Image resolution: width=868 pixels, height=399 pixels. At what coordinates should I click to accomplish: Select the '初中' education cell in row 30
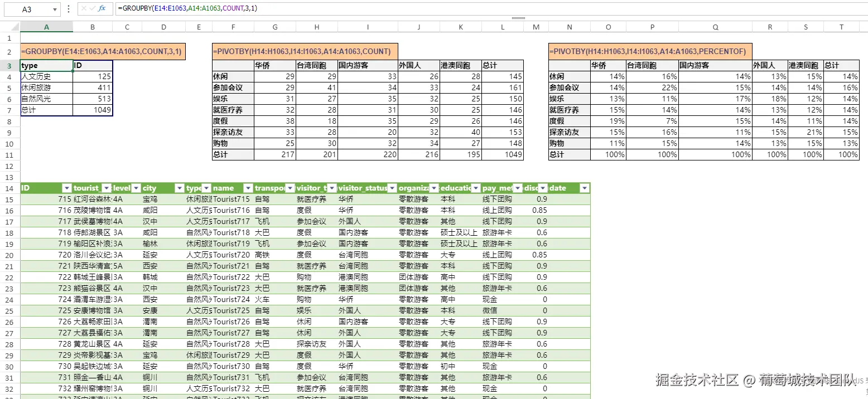click(x=460, y=367)
